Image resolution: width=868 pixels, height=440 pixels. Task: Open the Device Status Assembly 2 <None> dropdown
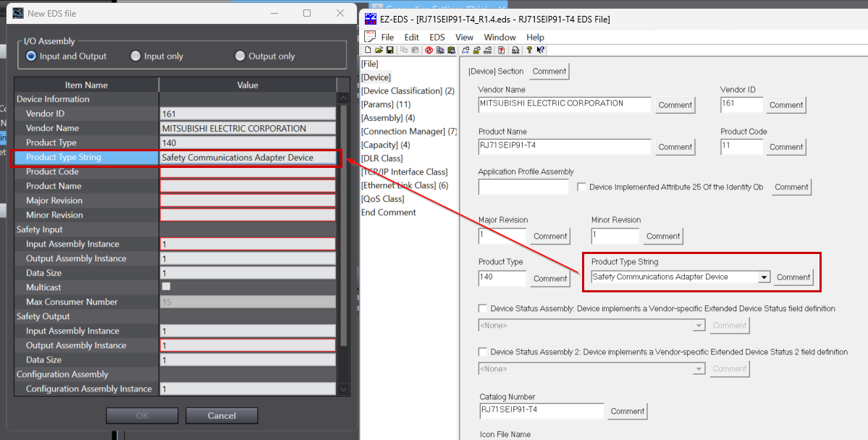point(699,368)
